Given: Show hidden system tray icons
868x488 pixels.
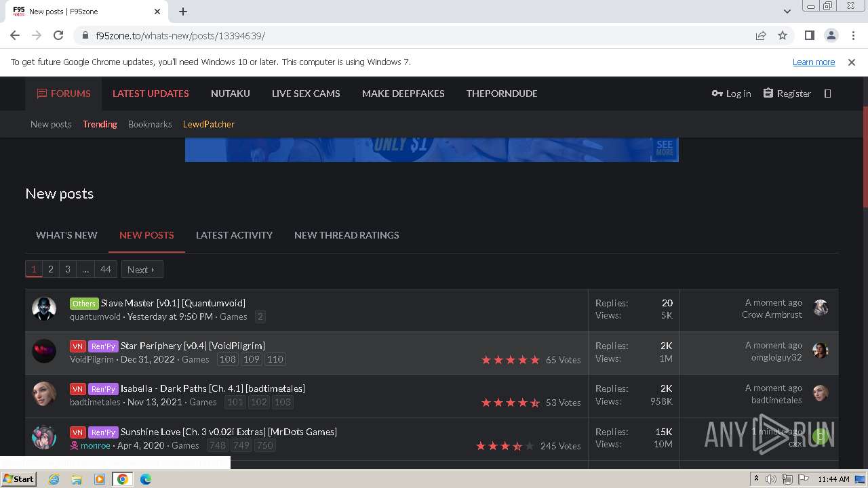Looking at the screenshot, I should tap(756, 479).
